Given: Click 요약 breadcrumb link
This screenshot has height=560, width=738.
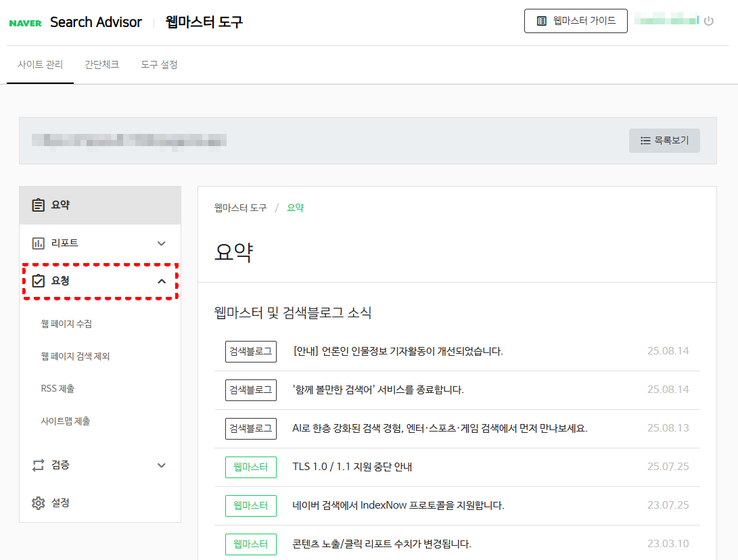Looking at the screenshot, I should click(x=296, y=208).
